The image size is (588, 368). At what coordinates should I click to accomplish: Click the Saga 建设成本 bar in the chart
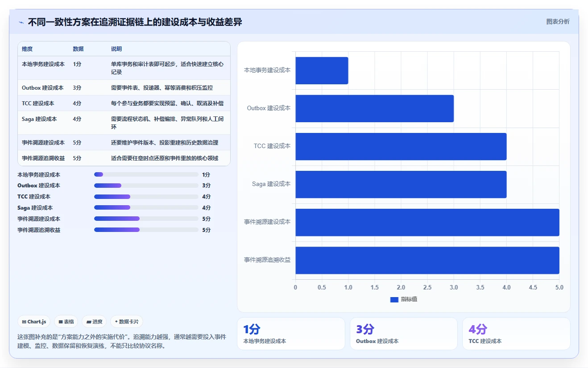coord(401,184)
